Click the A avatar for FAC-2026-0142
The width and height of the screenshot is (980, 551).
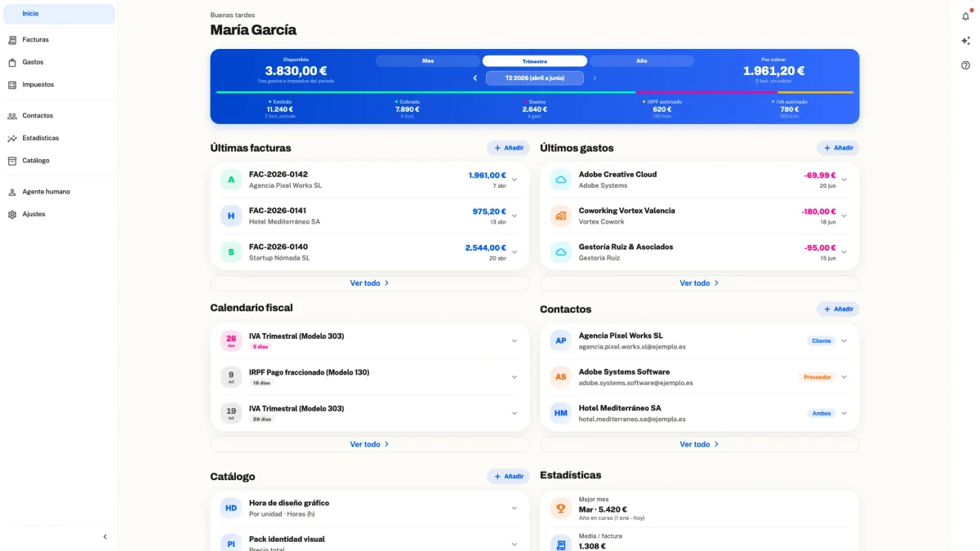point(231,180)
